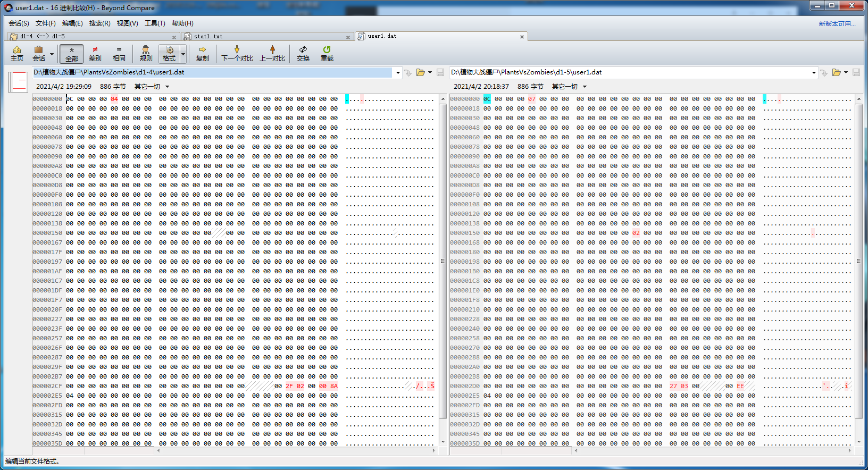868x470 pixels.
Task: Click the right pane save disk icon
Action: tap(856, 73)
